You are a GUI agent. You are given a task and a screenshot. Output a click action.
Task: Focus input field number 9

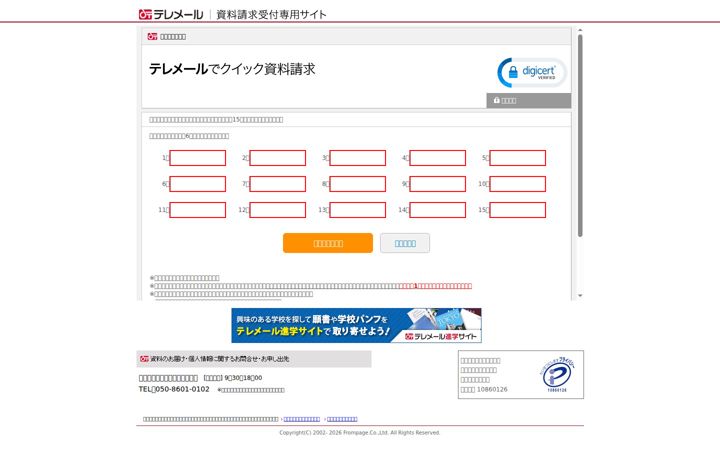pos(437,184)
